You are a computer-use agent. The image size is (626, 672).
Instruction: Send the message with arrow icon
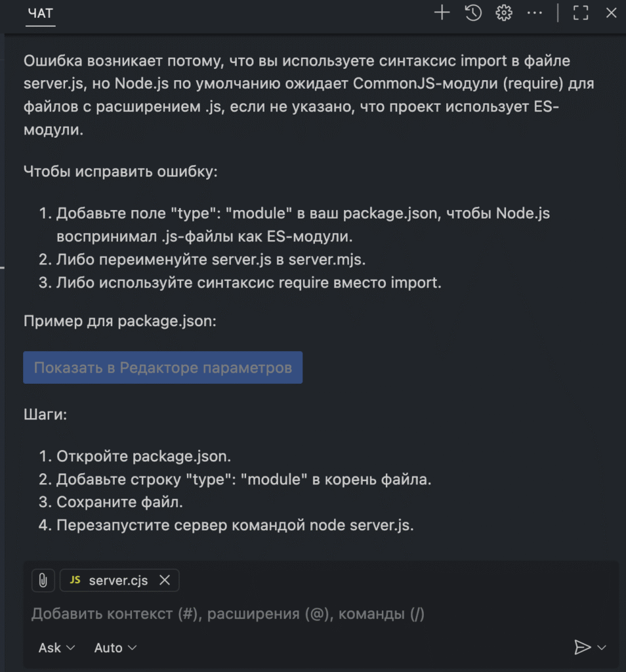(x=582, y=648)
